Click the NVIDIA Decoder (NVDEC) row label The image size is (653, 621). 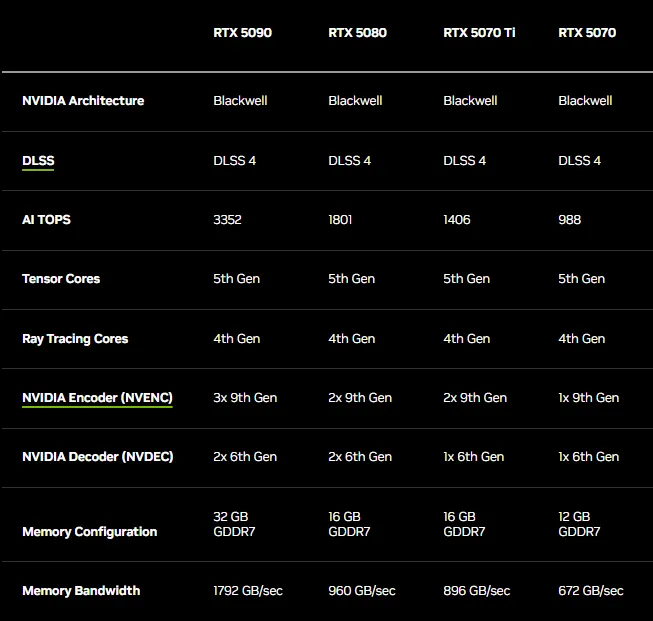(x=97, y=456)
